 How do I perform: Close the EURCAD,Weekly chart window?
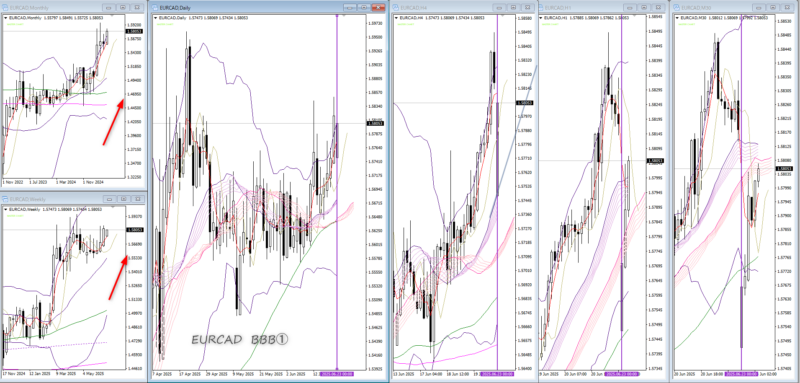tap(137, 199)
